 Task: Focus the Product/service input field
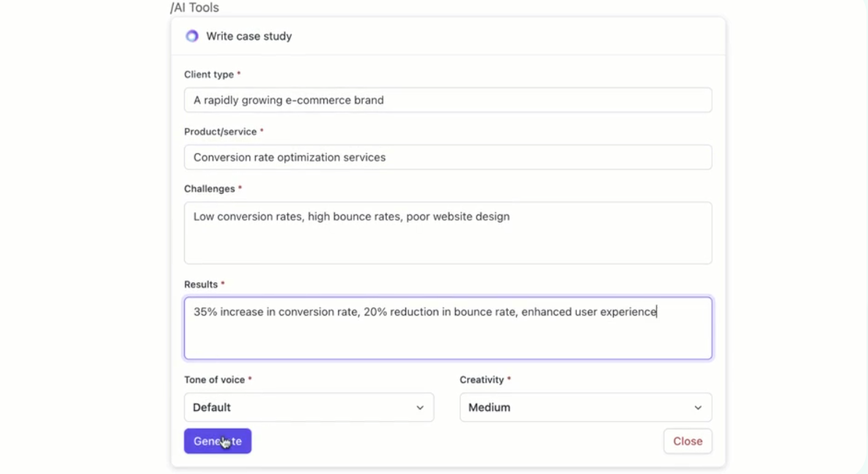[x=448, y=157]
